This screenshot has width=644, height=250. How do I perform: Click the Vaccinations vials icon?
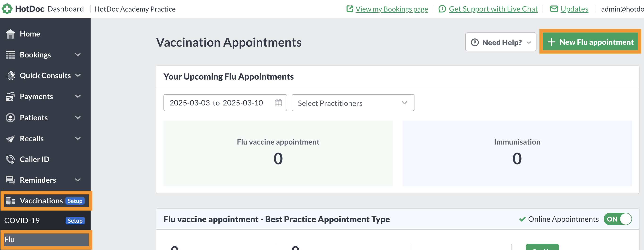click(x=10, y=201)
